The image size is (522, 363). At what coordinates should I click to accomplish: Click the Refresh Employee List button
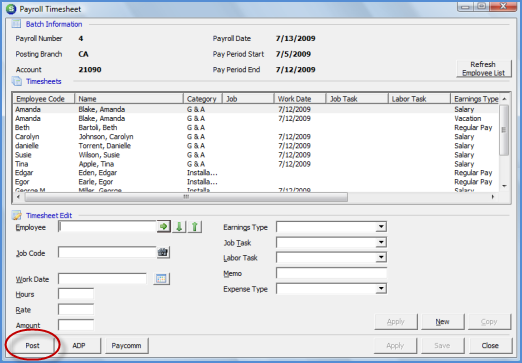pos(483,69)
